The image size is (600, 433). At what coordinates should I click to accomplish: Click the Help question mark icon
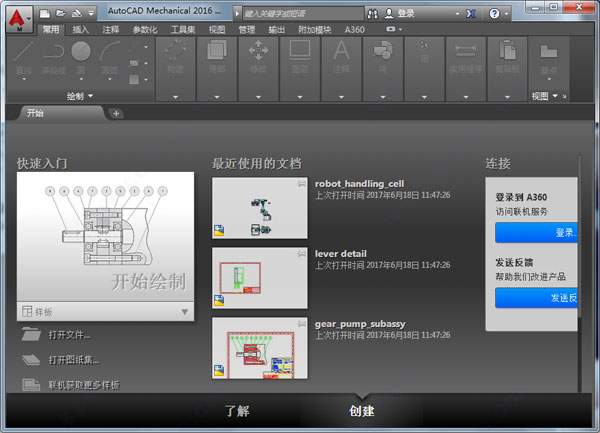click(494, 14)
